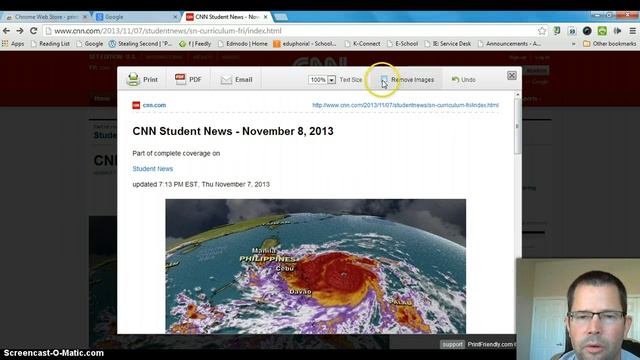The image size is (640, 360).
Task: Click the full article URL link in preview
Action: pyautogui.click(x=405, y=105)
